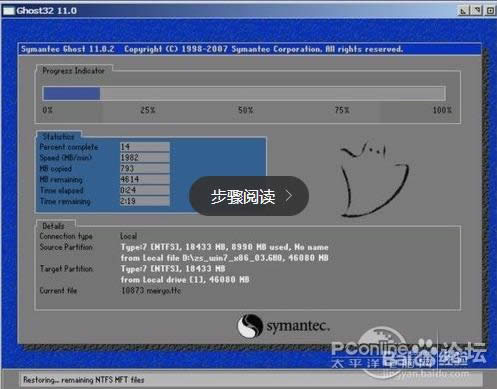
Task: Click the Target 'Type:7 [NTFS], 18433 MB' line
Action: (173, 269)
